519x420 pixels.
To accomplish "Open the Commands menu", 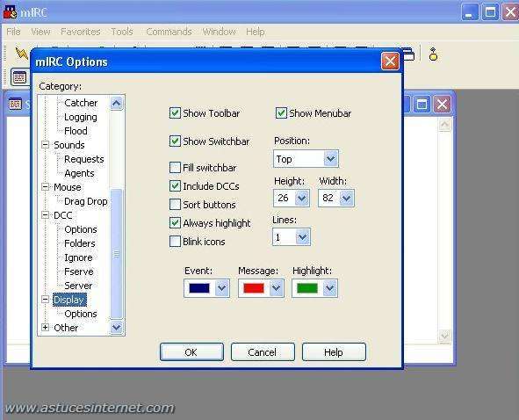I will point(169,32).
